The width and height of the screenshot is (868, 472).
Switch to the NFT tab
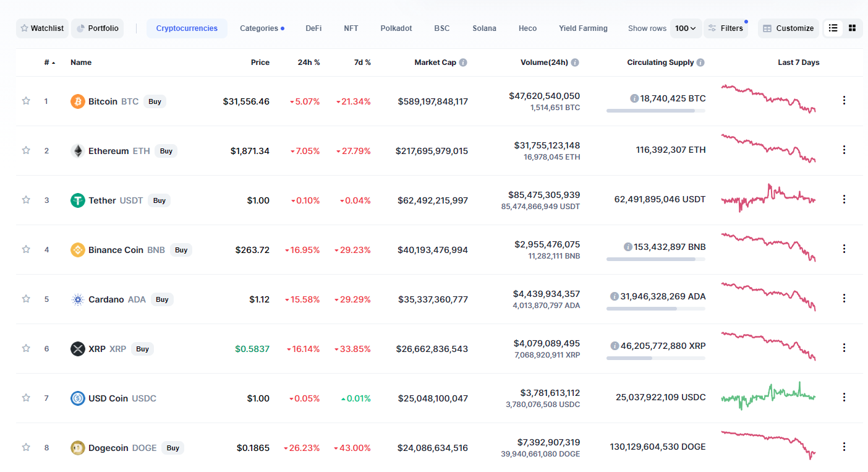tap(351, 28)
